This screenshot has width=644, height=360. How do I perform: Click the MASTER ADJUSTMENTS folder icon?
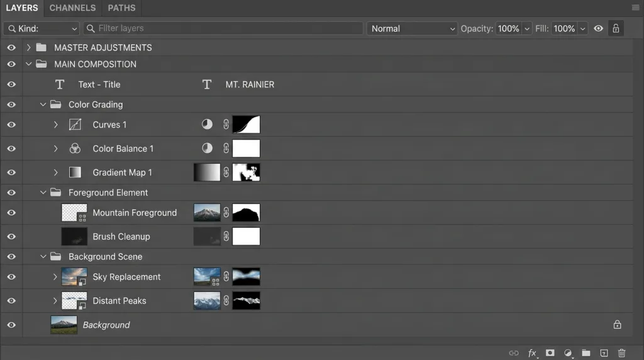pos(41,47)
